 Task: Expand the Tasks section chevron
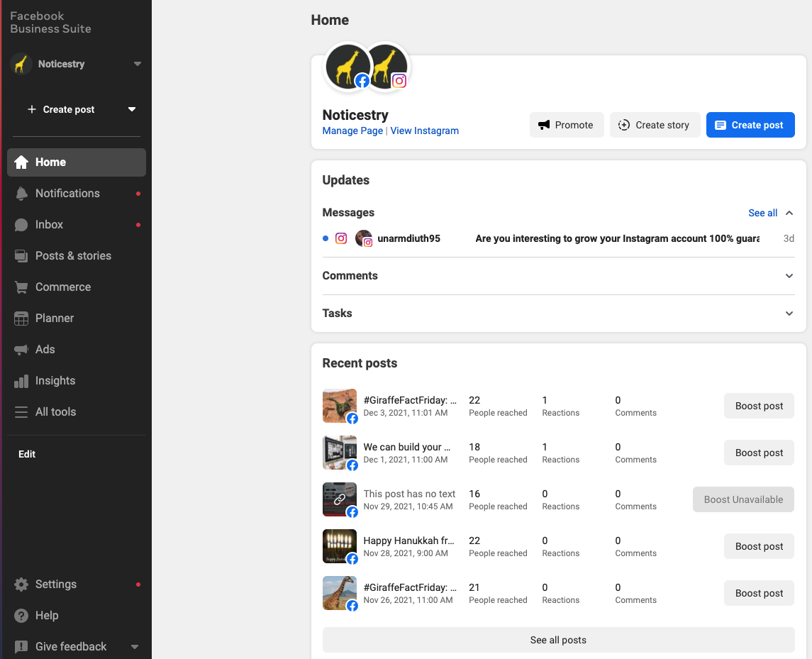click(x=789, y=314)
